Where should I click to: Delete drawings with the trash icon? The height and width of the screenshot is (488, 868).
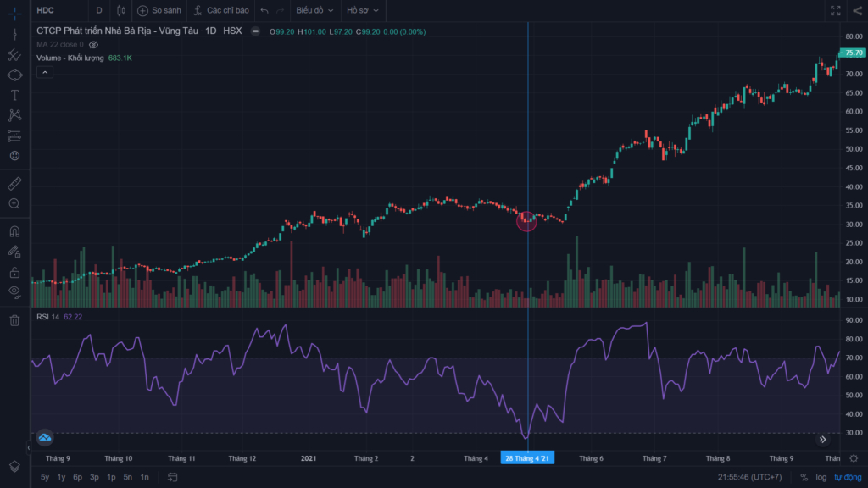[x=14, y=320]
